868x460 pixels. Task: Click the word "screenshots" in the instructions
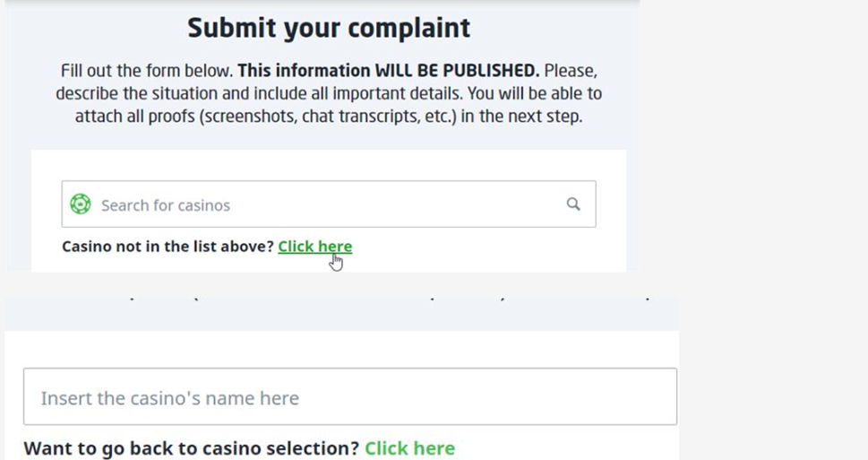[x=258, y=116]
